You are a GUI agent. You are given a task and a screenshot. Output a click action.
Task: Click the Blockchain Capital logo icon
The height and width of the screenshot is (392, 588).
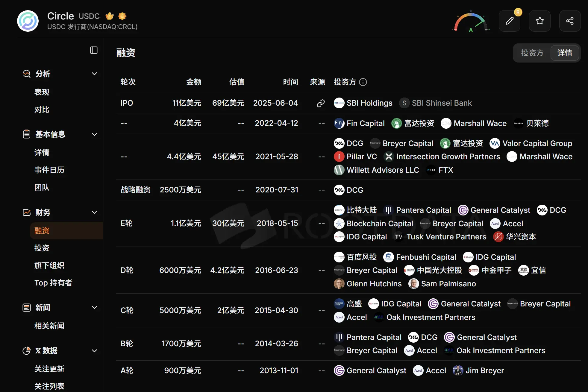(x=339, y=224)
